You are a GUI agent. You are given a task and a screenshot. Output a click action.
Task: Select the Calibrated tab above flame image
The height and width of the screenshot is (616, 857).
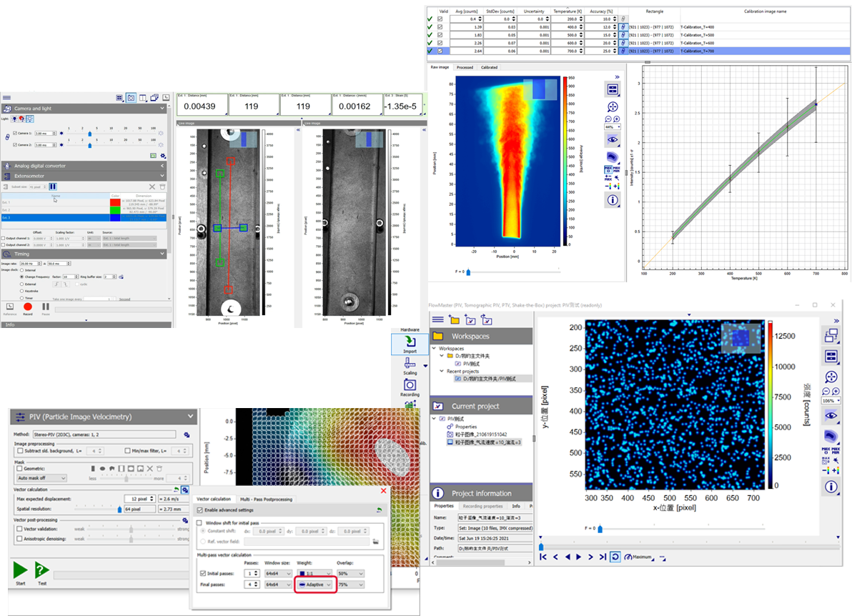pos(489,67)
